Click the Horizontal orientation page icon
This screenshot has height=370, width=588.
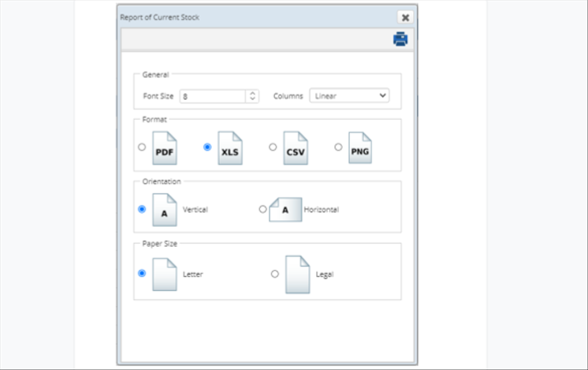pos(286,210)
